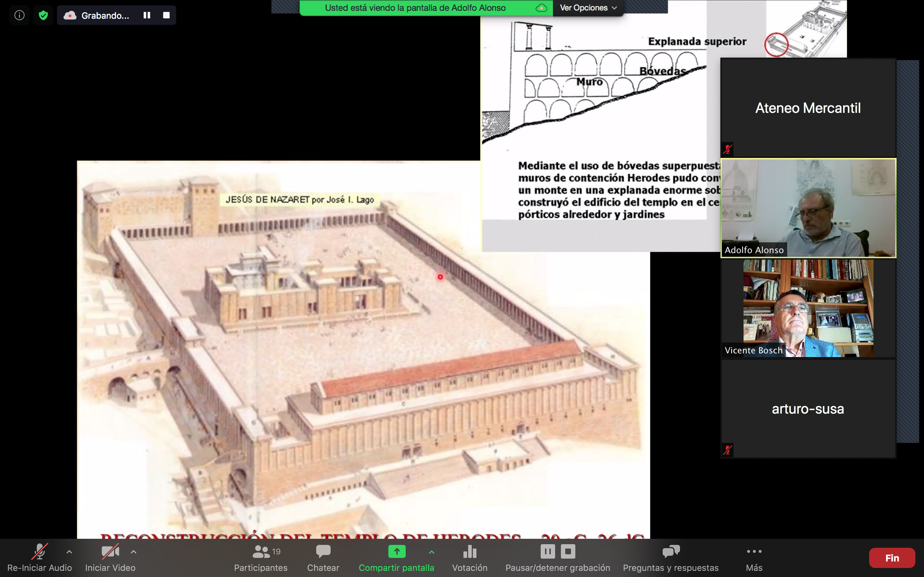Click Compartir pantalla share icon

coord(397,552)
